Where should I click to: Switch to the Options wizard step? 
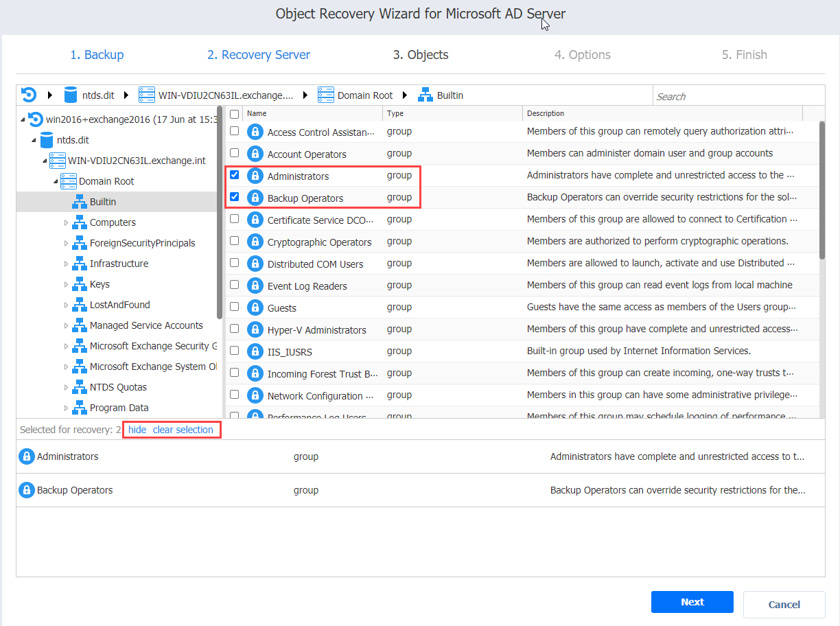tap(583, 54)
